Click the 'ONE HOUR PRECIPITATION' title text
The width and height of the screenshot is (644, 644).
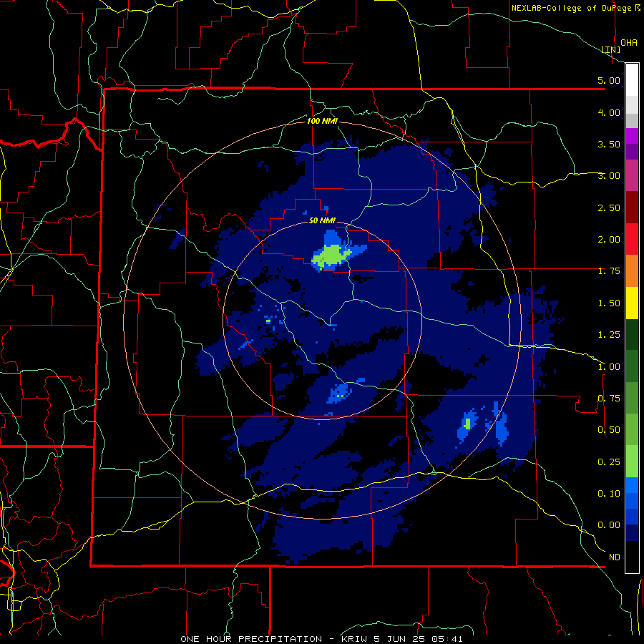251,639
